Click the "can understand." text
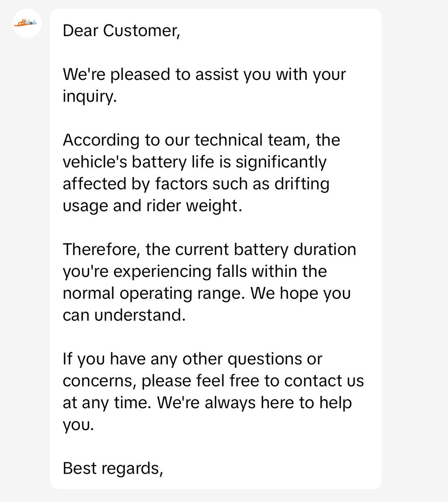This screenshot has width=448, height=502. (x=124, y=315)
